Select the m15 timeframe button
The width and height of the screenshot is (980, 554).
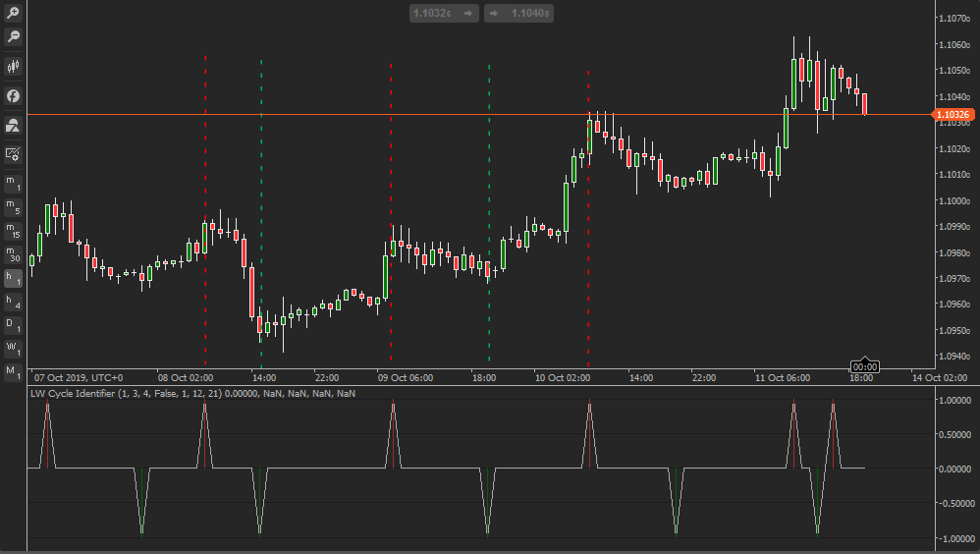[13, 231]
